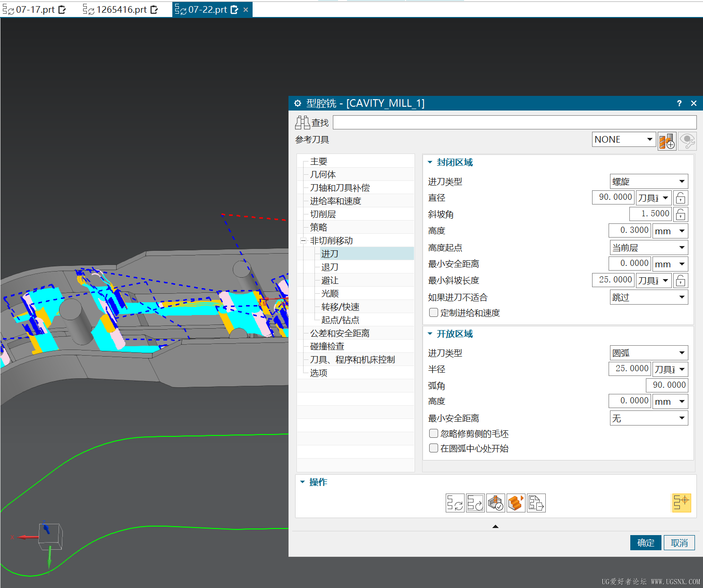Click the Generate tool path icon
703x588 pixels.
[455, 503]
